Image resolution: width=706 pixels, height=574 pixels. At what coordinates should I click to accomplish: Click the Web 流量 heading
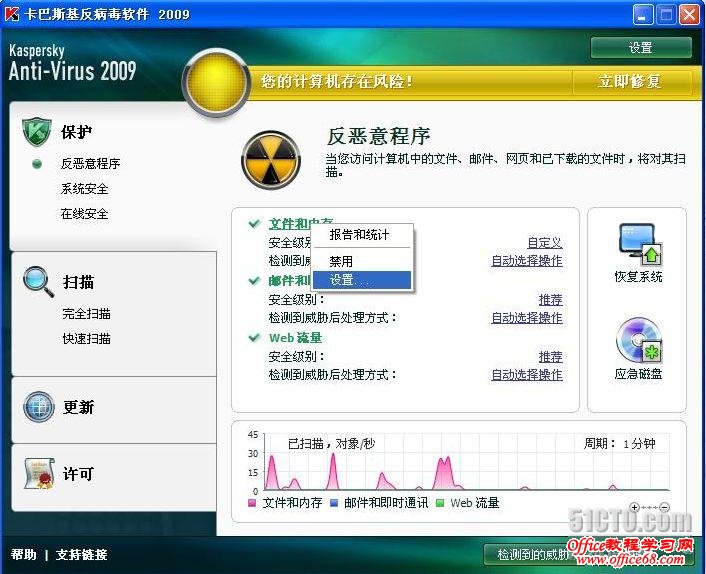(295, 338)
